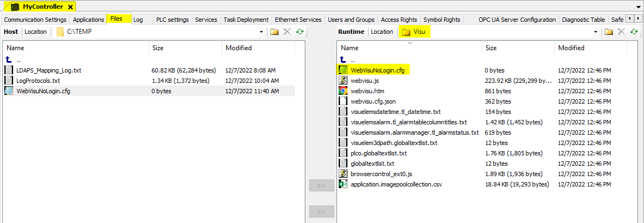
Task: Sort Host files by Modified column
Action: point(258,47)
